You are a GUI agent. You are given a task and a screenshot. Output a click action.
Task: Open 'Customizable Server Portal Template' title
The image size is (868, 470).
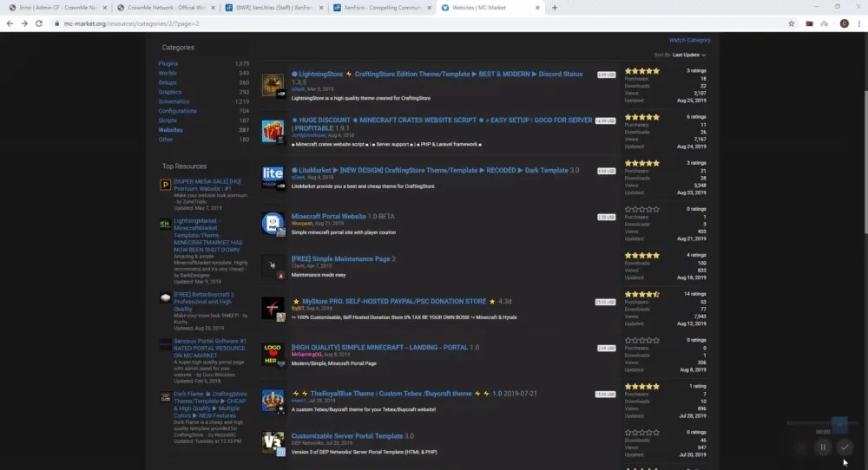[347, 435]
